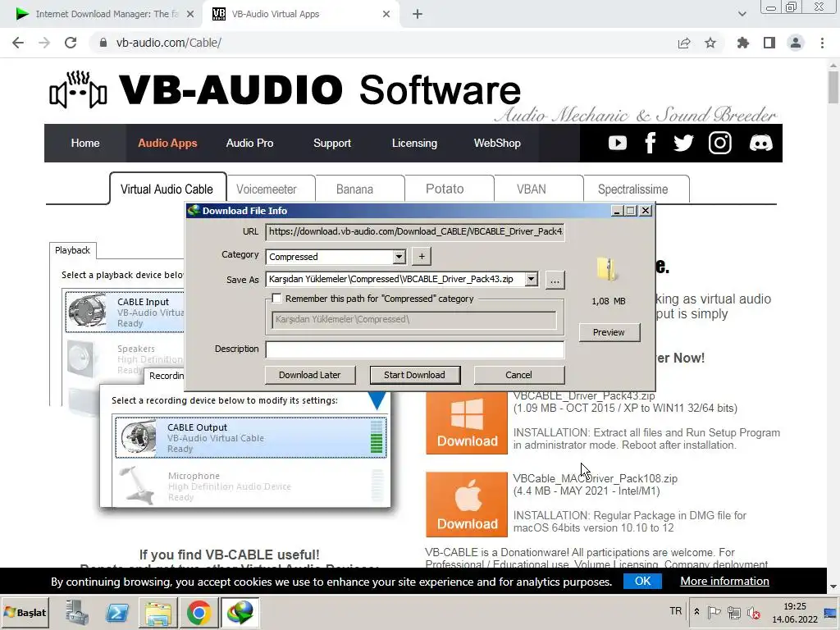Viewport: 840px width, 630px height.
Task: Click Apple macOS Download orange button
Action: [x=467, y=504]
